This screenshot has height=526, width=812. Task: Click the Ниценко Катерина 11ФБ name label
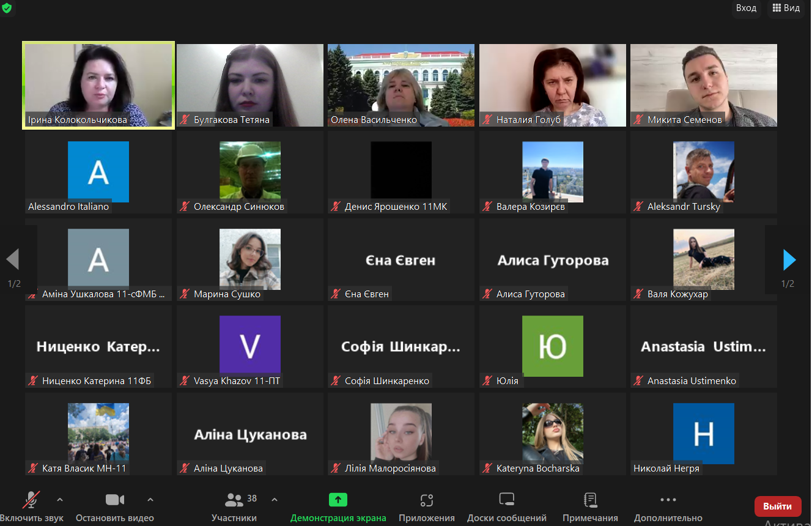point(97,381)
